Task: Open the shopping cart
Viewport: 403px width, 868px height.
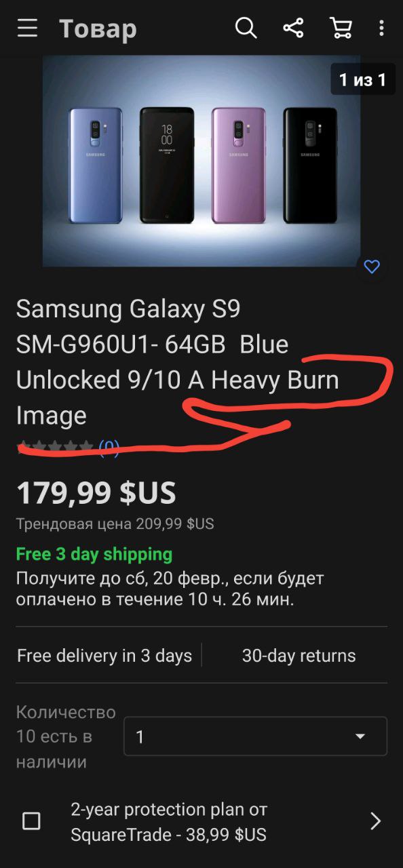Action: (341, 28)
